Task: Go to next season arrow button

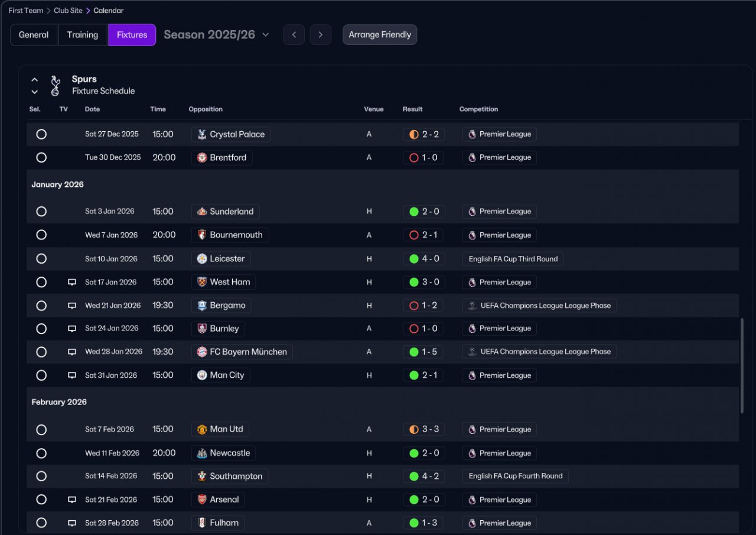Action: coord(321,35)
